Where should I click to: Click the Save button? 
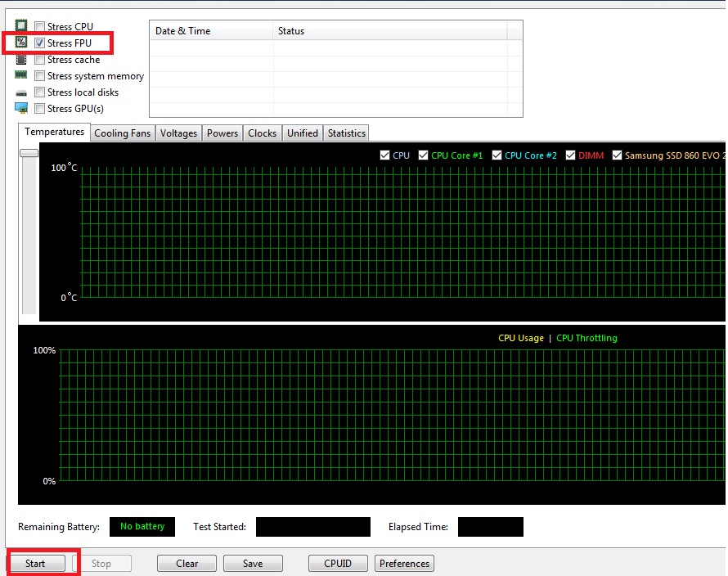tap(253, 564)
